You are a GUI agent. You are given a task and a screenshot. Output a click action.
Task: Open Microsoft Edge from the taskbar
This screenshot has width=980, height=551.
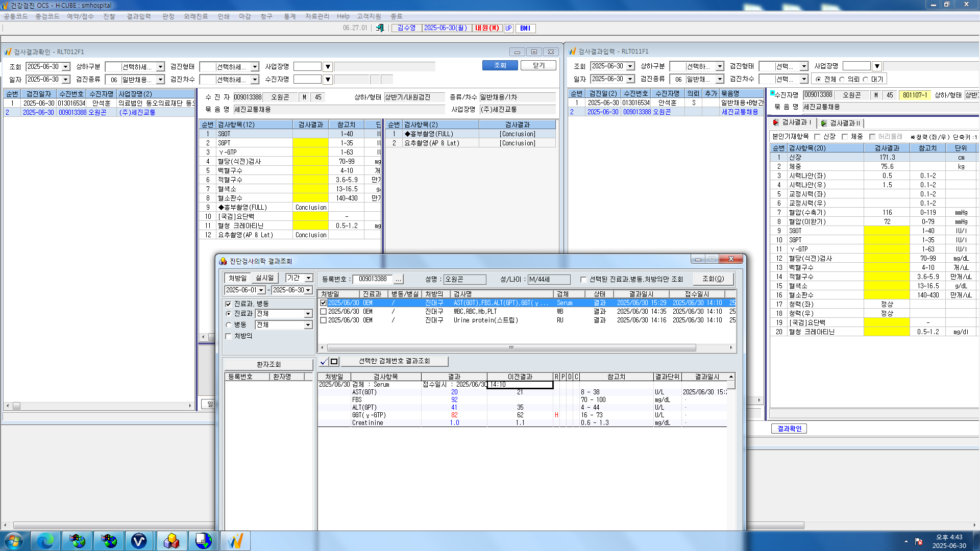[46, 541]
